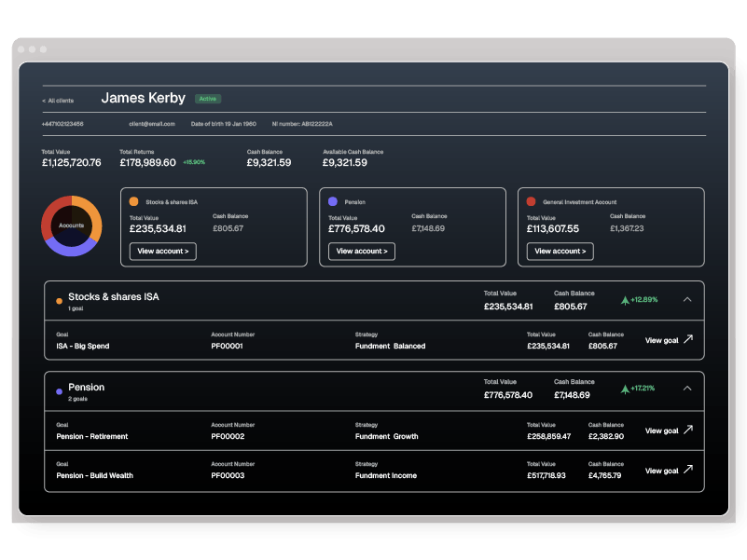Click Available Cash Balance £9,321.59
747x560 pixels.
[x=345, y=163]
